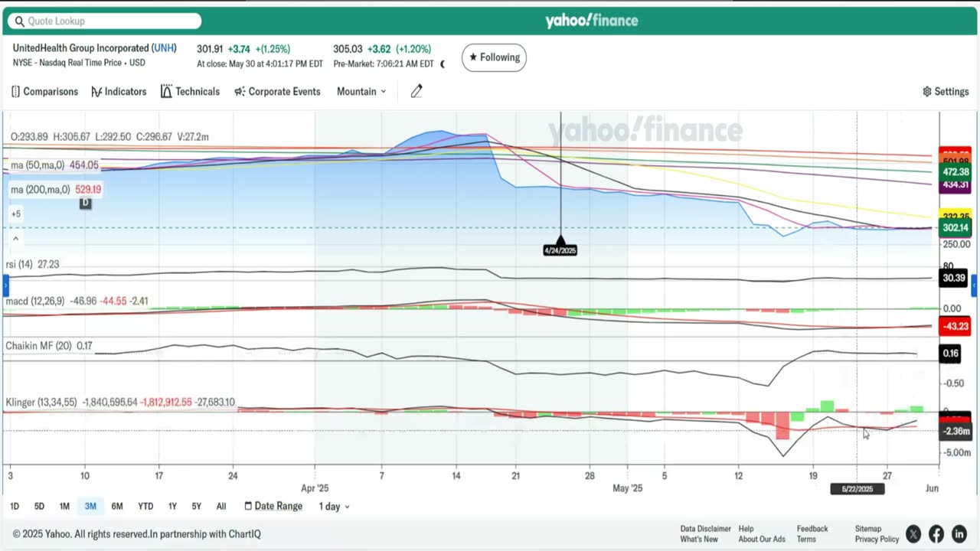Click the magnifier icon in Quote Lookup
980x551 pixels.
(x=20, y=21)
